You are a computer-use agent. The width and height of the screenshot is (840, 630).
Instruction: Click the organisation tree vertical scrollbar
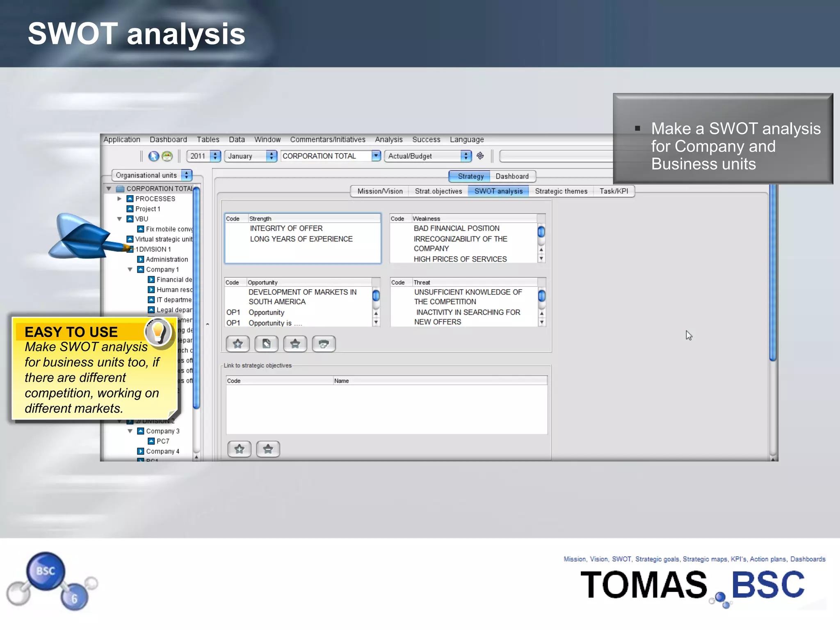(x=196, y=297)
